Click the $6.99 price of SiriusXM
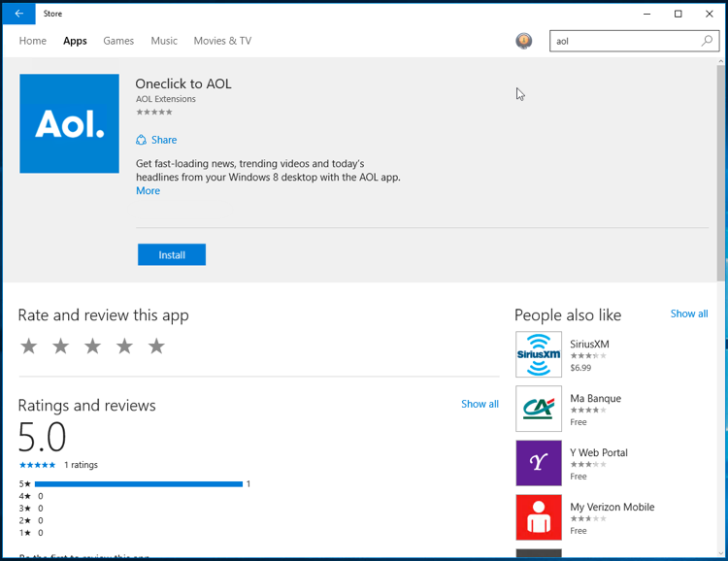The width and height of the screenshot is (728, 561). [580, 368]
